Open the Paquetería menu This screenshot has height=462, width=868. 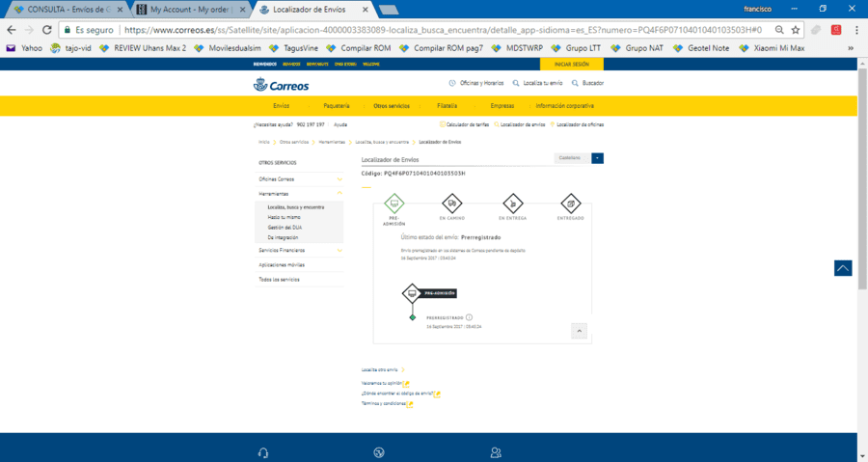coord(336,106)
